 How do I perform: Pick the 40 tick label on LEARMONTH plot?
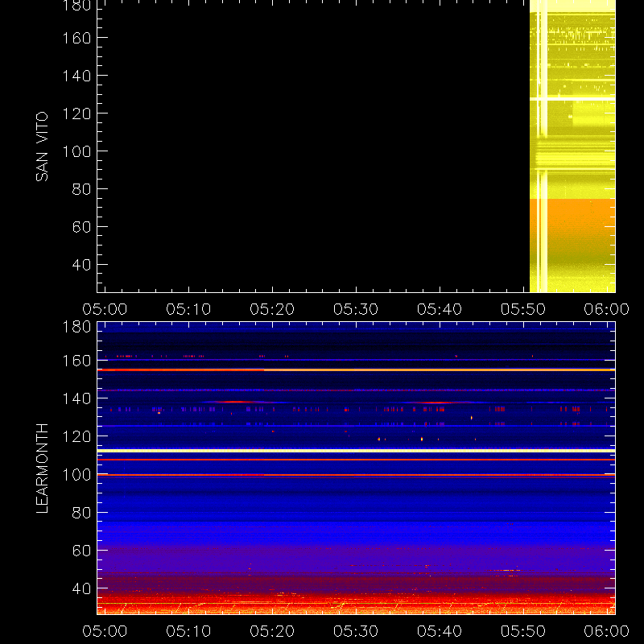click(81, 588)
